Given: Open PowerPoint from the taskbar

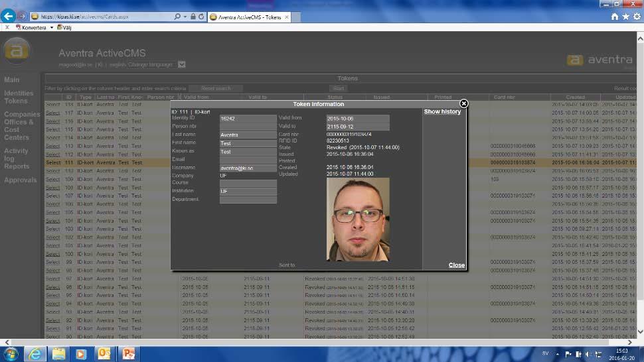Looking at the screenshot, I should point(128,354).
